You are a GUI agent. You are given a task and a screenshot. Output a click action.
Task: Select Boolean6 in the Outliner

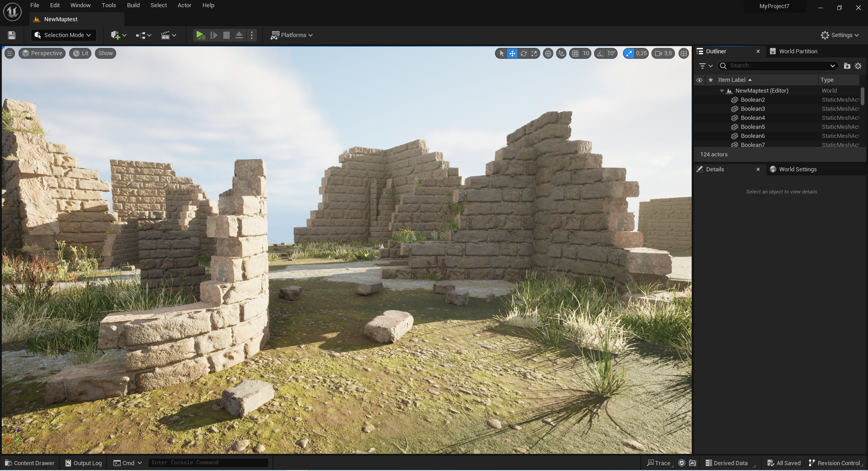click(x=777, y=136)
